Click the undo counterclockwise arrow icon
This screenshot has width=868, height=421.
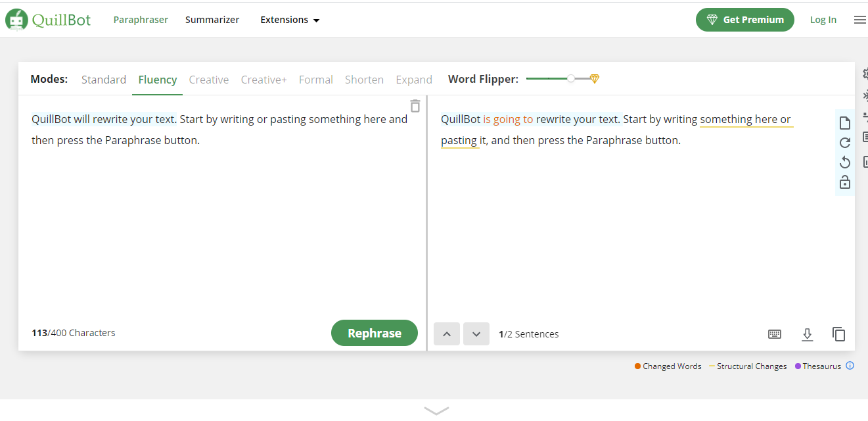point(845,162)
